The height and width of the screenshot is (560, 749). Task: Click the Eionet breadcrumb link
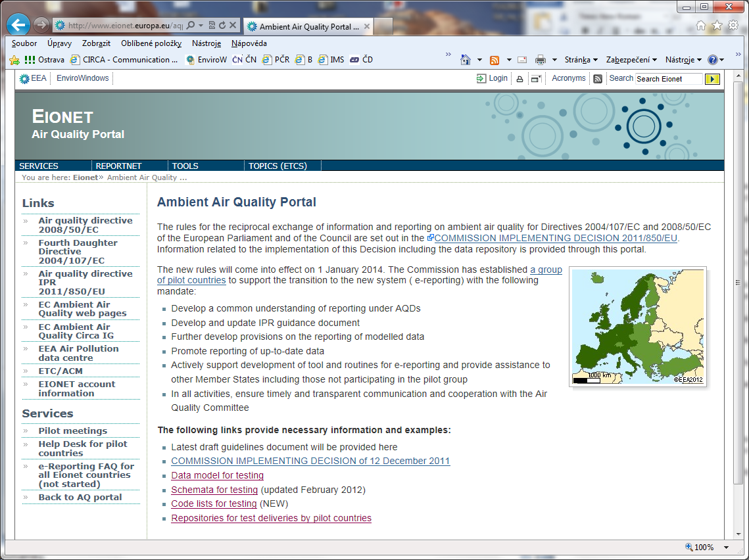coord(85,177)
